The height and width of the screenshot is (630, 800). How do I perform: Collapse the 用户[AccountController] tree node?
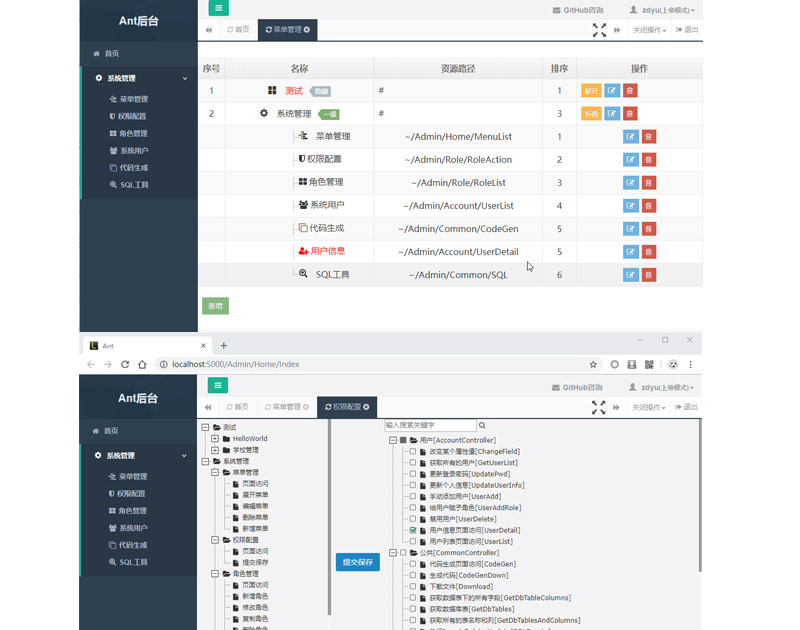click(393, 440)
